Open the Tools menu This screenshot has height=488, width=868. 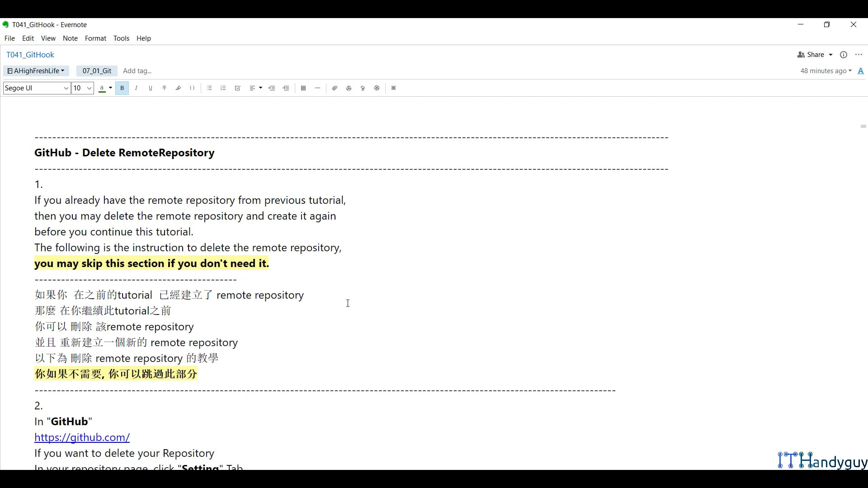(x=121, y=38)
